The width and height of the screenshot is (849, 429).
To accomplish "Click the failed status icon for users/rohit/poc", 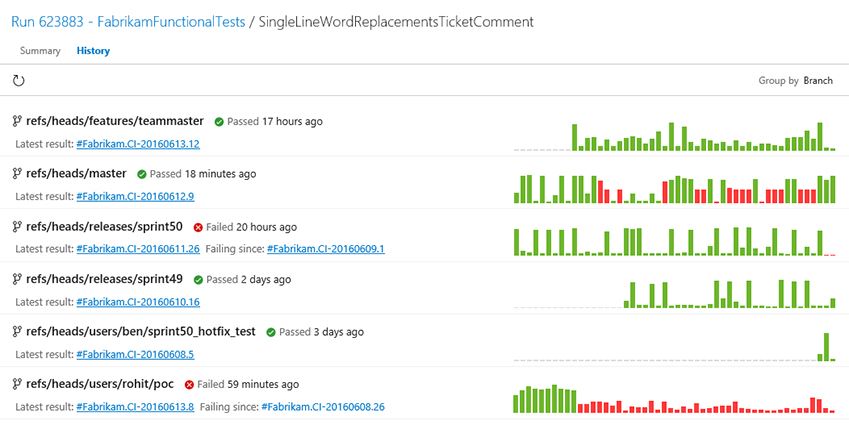I will click(189, 385).
